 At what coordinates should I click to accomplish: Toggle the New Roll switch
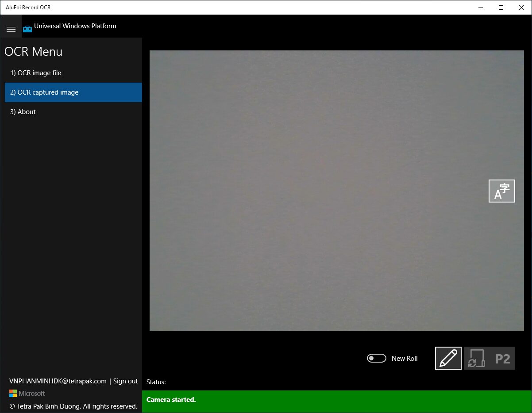[x=377, y=358]
